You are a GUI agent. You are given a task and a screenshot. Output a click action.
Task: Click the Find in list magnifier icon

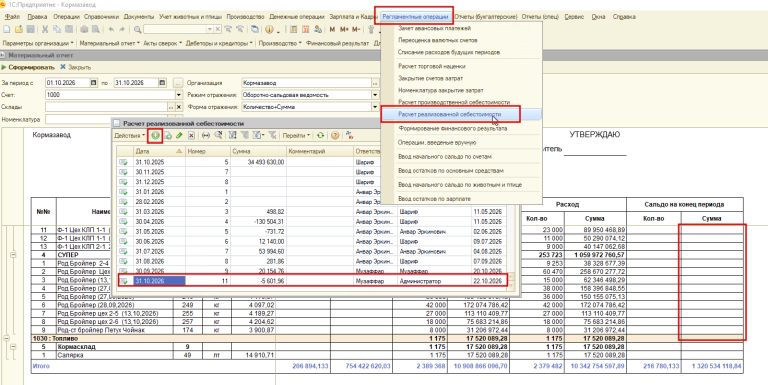[x=218, y=135]
